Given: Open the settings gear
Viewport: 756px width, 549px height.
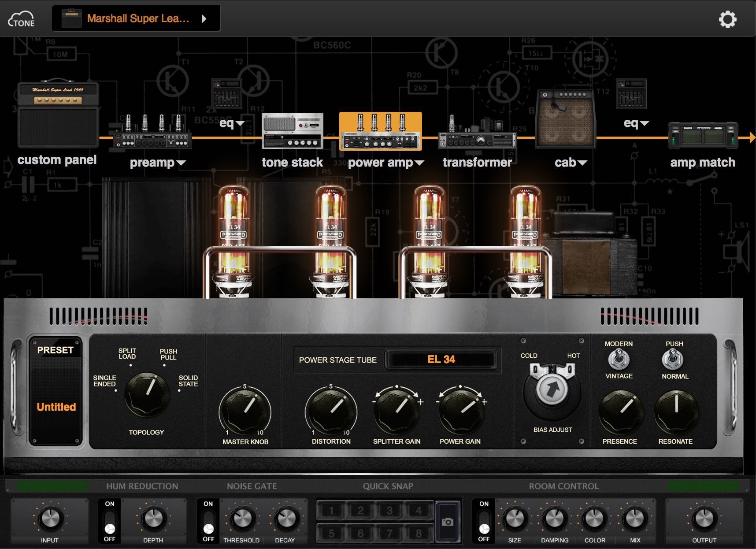Looking at the screenshot, I should pyautogui.click(x=727, y=19).
